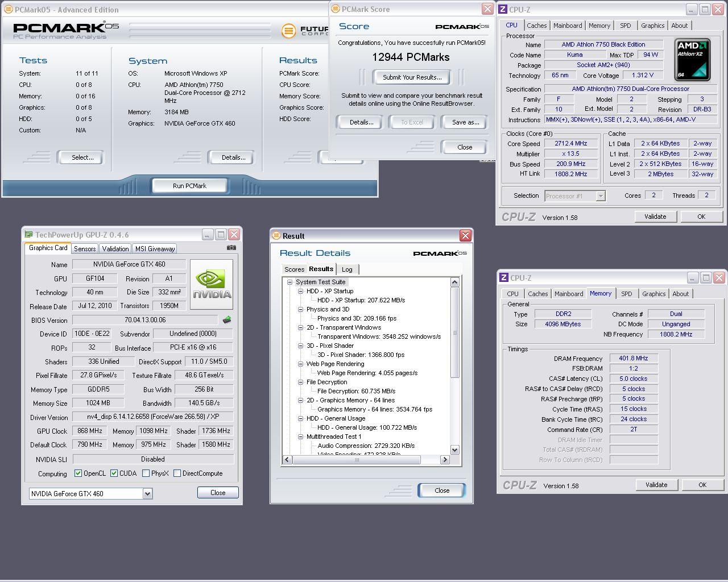Collapse the File Decryption node

[300, 382]
